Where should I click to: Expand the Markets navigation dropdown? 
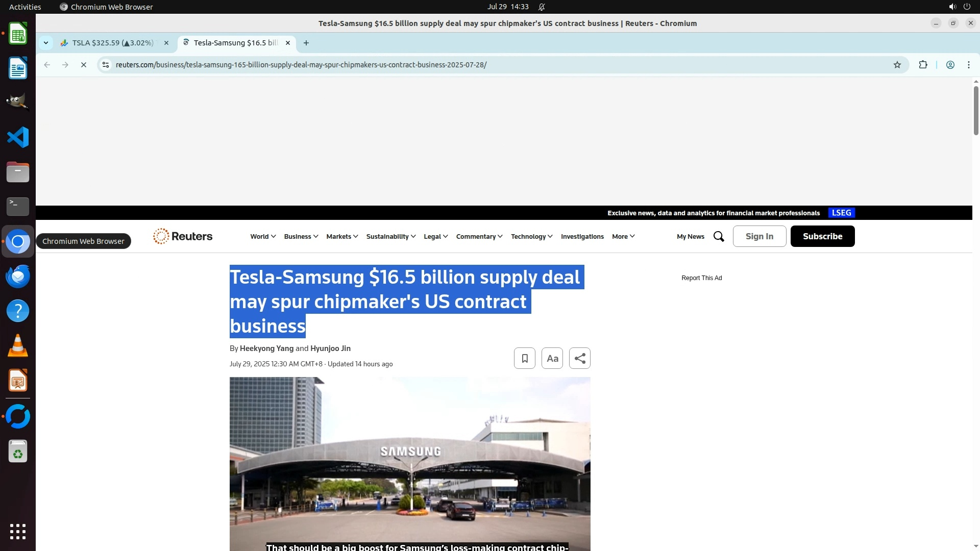(x=342, y=236)
